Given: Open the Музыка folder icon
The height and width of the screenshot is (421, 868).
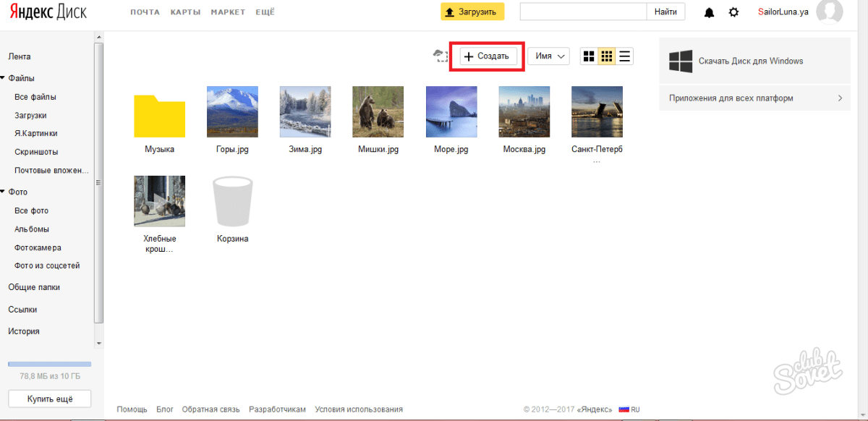Looking at the screenshot, I should pos(159,114).
